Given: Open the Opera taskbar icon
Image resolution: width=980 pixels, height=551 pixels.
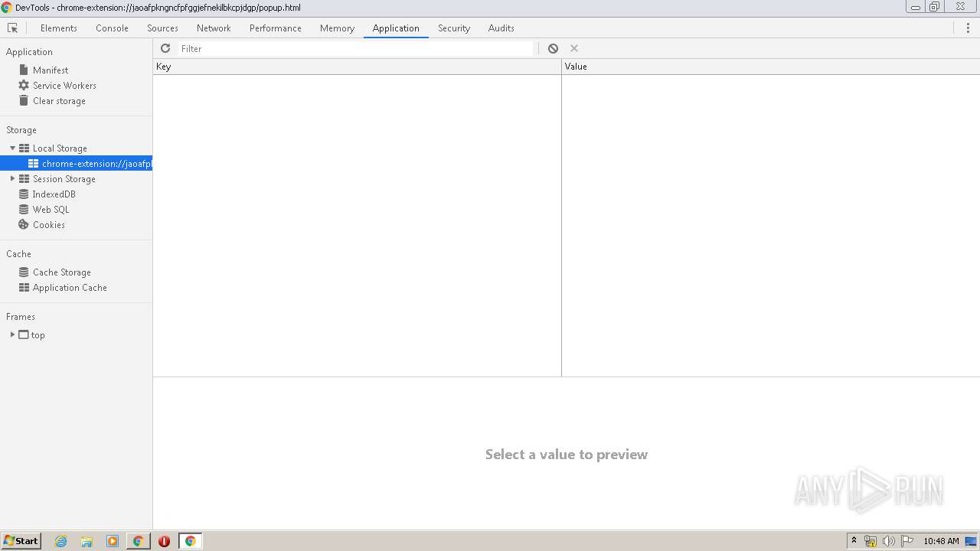Looking at the screenshot, I should (164, 541).
